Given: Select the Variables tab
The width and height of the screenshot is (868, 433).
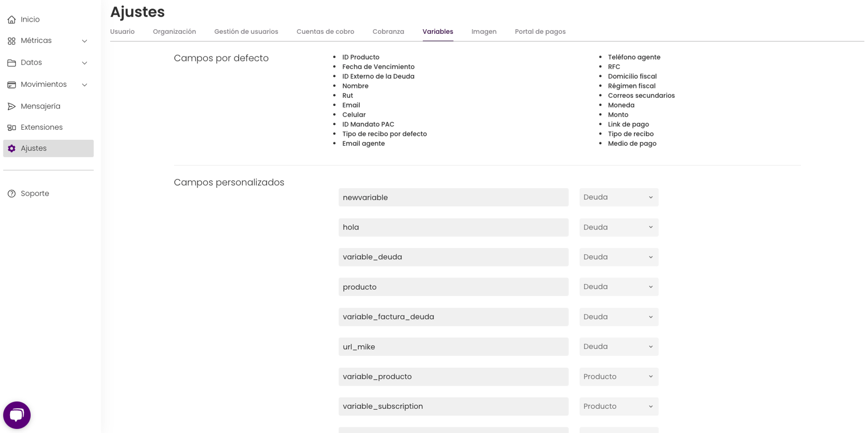Looking at the screenshot, I should pos(438,32).
